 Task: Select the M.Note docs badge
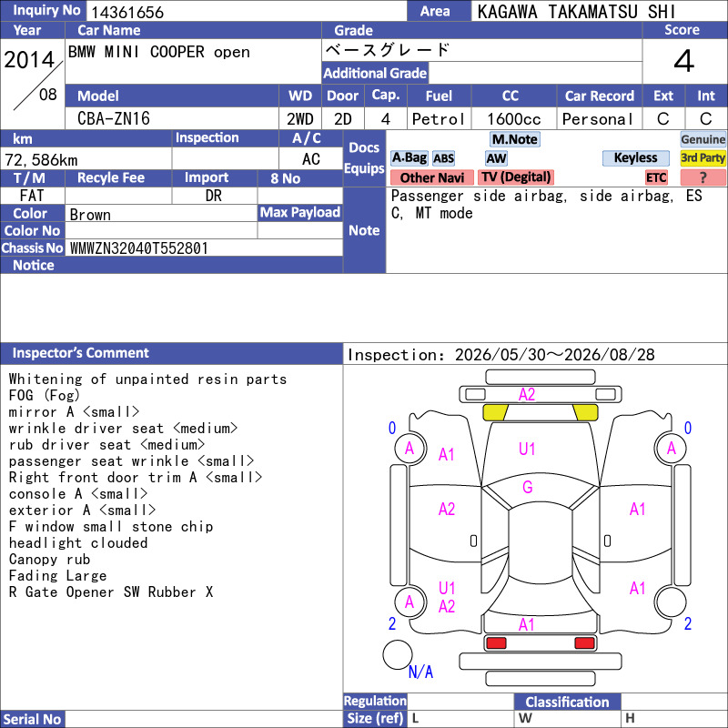[x=515, y=139]
